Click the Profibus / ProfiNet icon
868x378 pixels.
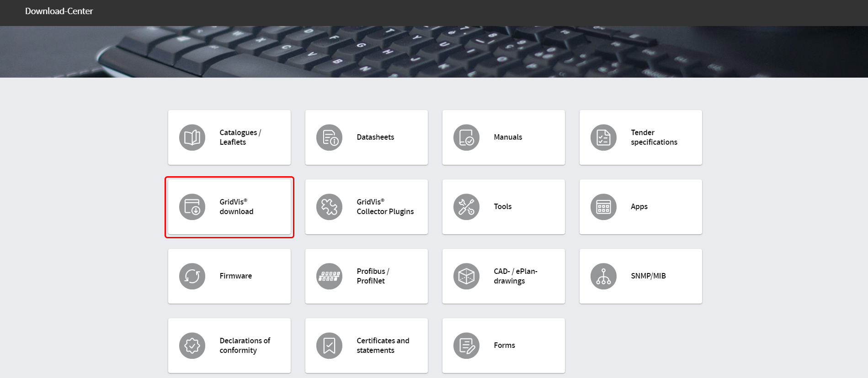click(329, 276)
